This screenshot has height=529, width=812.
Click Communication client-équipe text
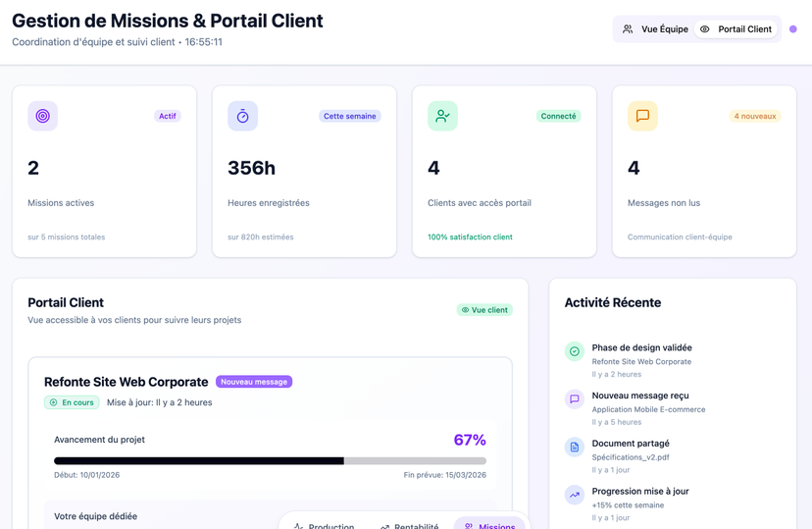tap(680, 237)
